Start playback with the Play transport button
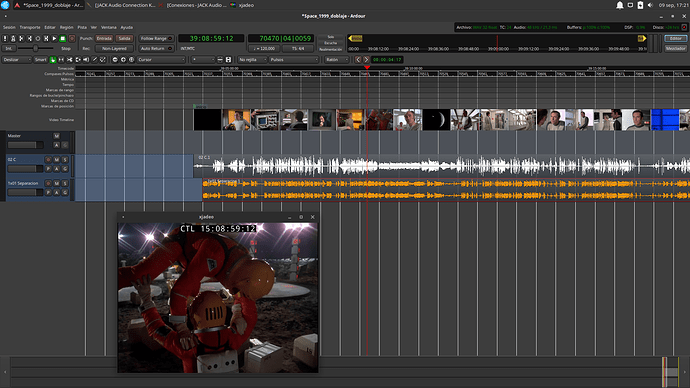The width and height of the screenshot is (690, 388). click(55, 39)
